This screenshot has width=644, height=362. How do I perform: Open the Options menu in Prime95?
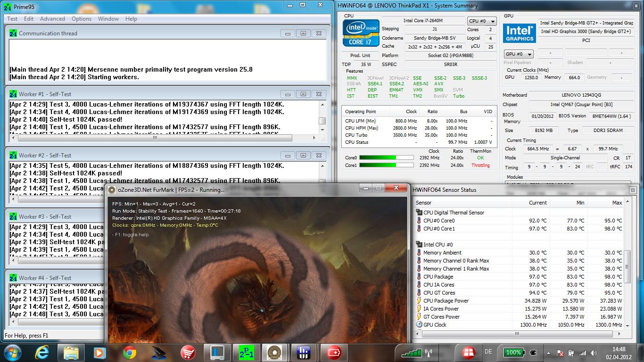pyautogui.click(x=82, y=19)
